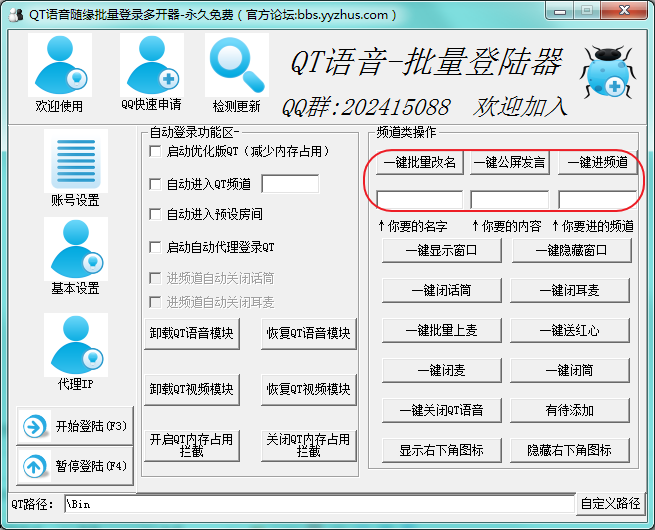Toggle 进频道自动关闭话筒 checkbox
Screen dimensions: 655x530
(155, 278)
